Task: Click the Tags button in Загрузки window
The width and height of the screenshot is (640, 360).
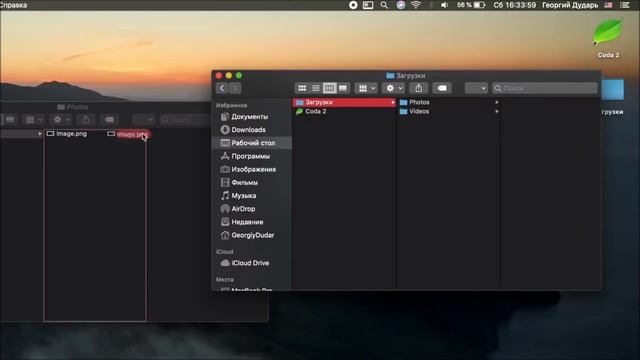Action: (x=442, y=88)
